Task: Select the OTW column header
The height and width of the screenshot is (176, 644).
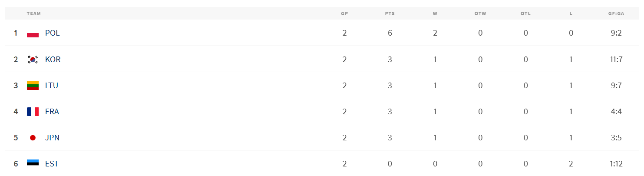Action: point(480,13)
